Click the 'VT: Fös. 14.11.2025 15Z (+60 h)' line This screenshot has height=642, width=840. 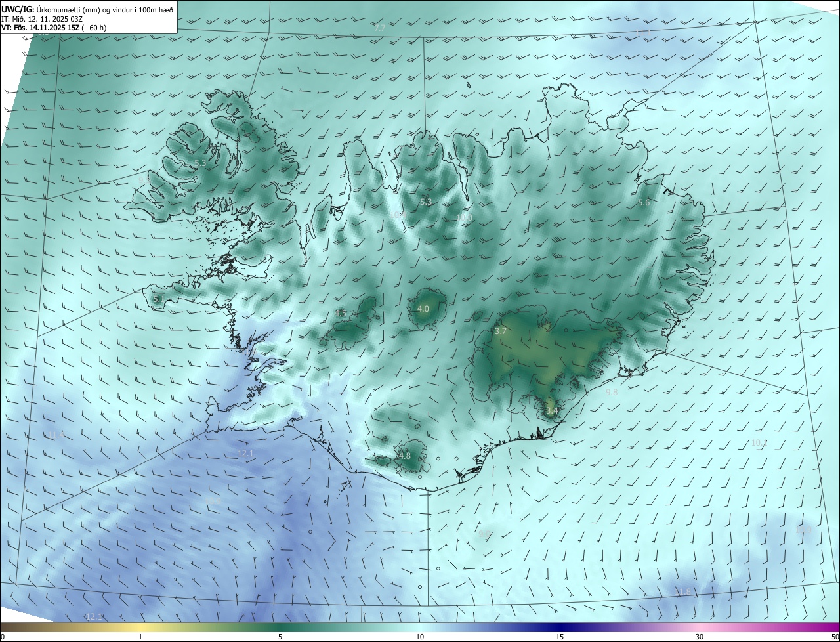point(54,28)
